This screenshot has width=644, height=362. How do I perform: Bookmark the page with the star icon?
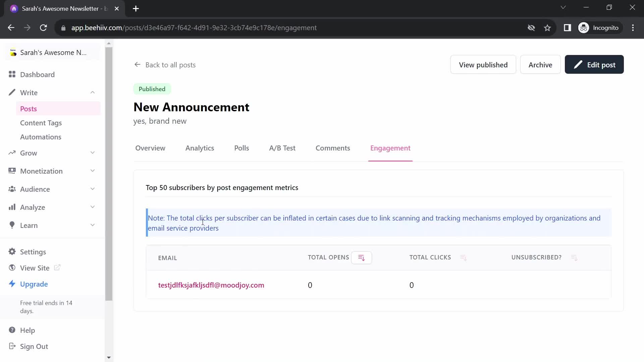[547, 28]
